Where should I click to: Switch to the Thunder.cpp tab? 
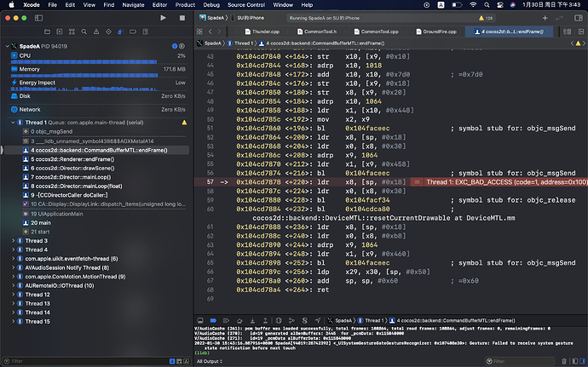(x=267, y=32)
